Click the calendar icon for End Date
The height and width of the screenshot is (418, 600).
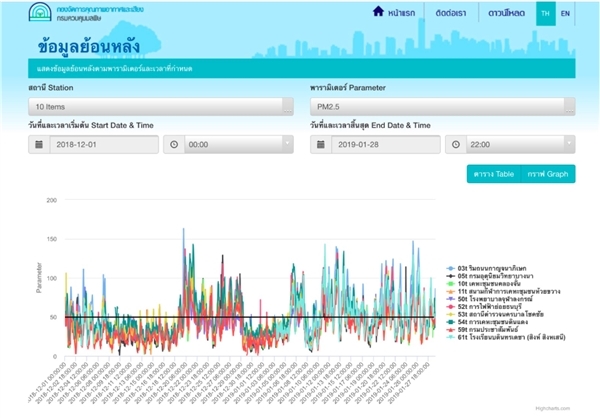[323, 144]
